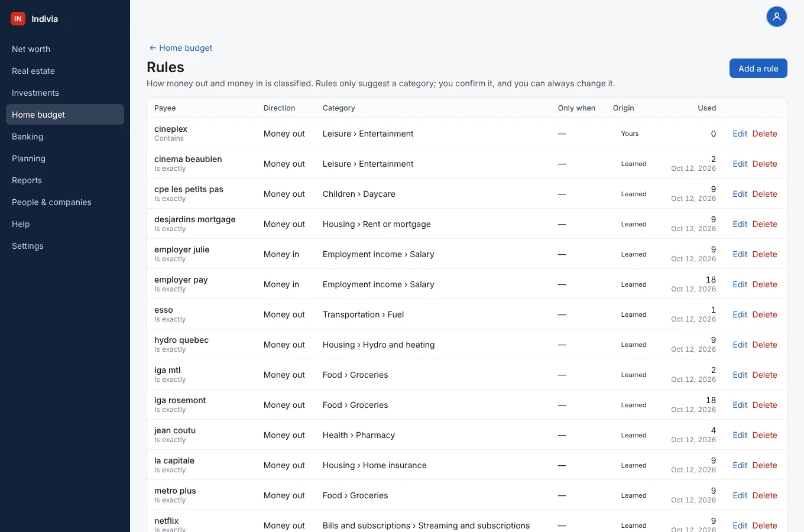804x532 pixels.
Task: Open Real estate in the sidebar
Action: point(65,71)
